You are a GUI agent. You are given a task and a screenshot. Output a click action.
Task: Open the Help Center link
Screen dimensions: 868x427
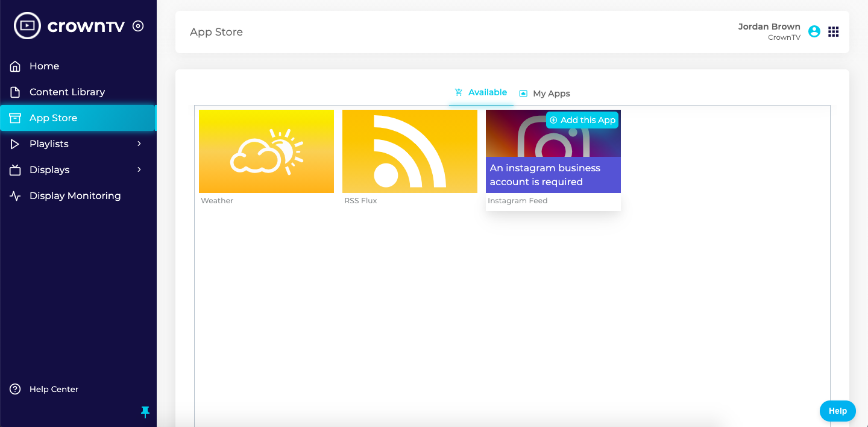tap(54, 389)
